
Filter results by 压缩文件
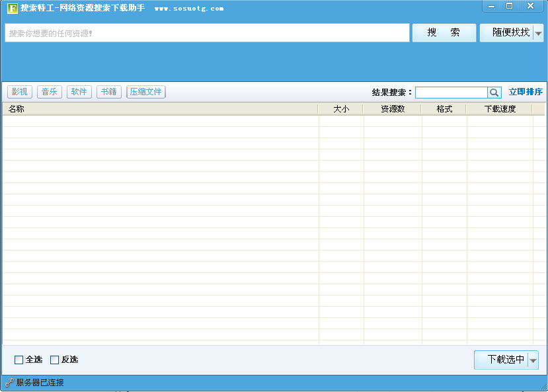pyautogui.click(x=146, y=92)
